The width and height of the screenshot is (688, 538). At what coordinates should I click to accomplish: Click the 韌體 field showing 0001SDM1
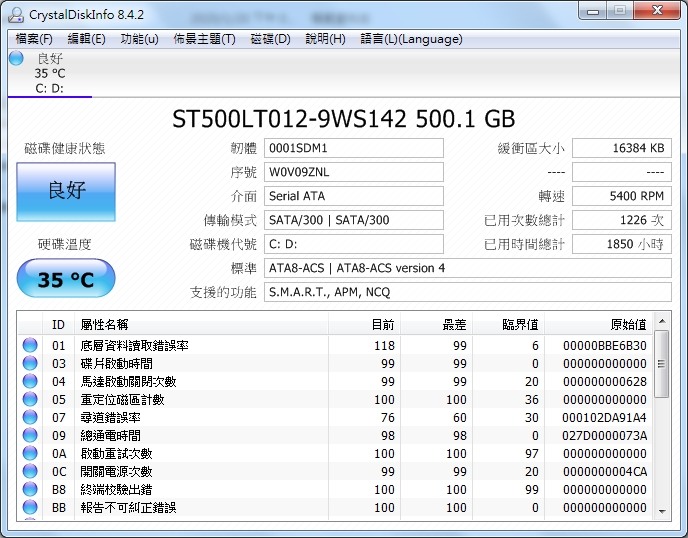pyautogui.click(x=354, y=148)
